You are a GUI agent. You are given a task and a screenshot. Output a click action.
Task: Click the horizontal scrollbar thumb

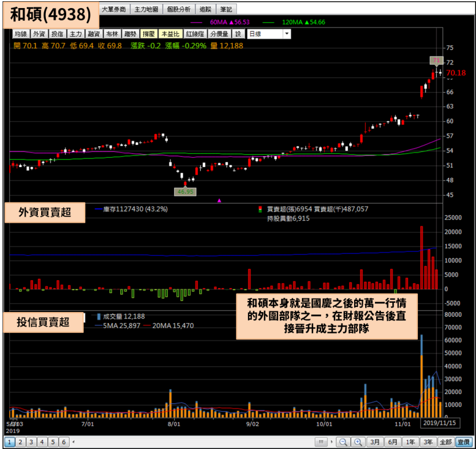coord(321,441)
